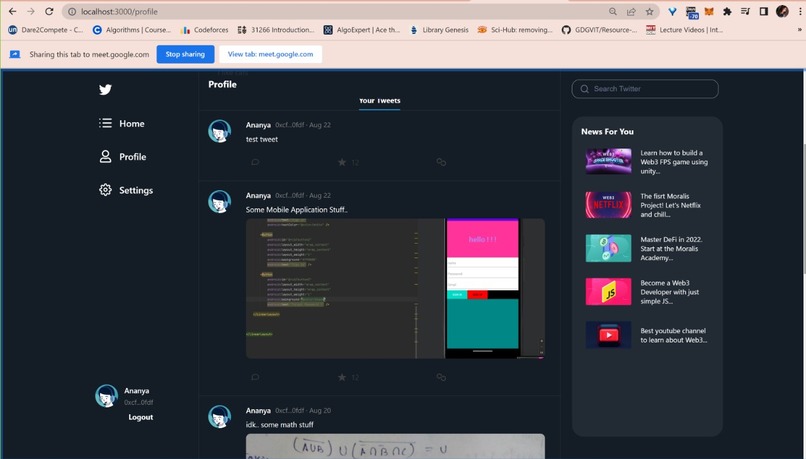The height and width of the screenshot is (459, 806).
Task: Open the 31266 Introduction bookmark
Action: (276, 30)
